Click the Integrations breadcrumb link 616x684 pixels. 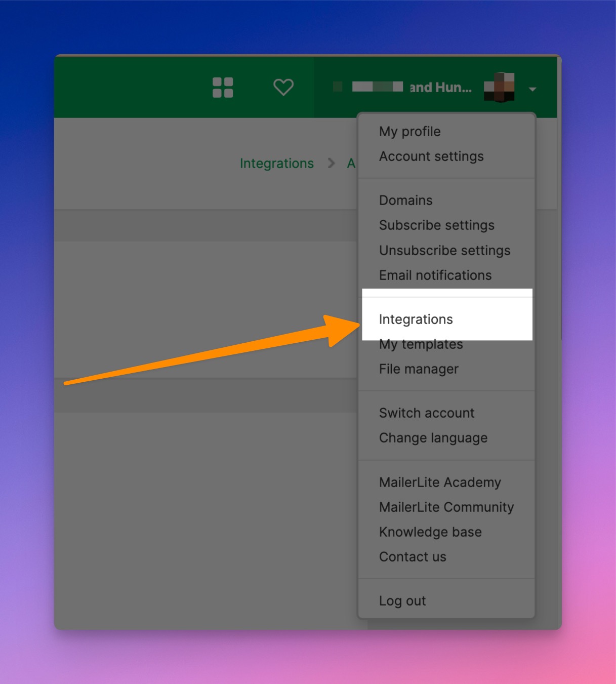(x=276, y=164)
